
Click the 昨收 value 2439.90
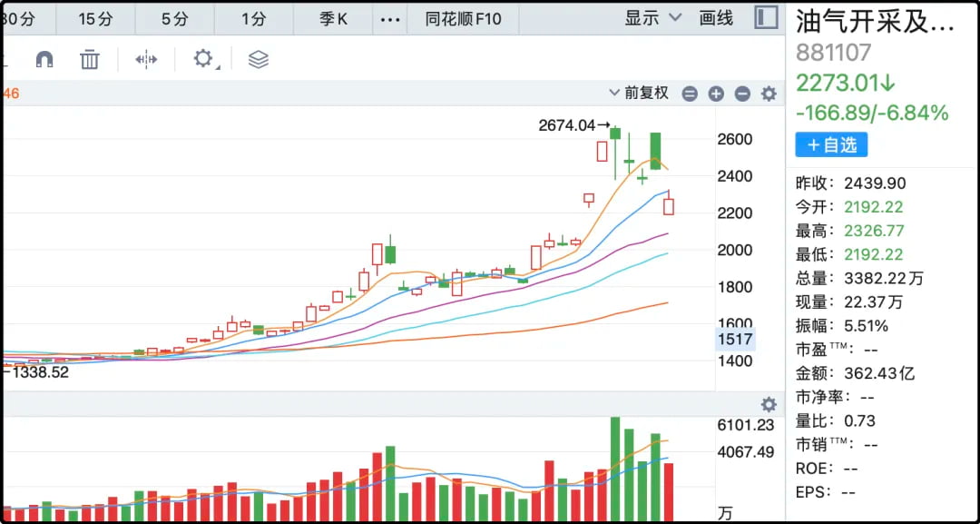click(875, 183)
